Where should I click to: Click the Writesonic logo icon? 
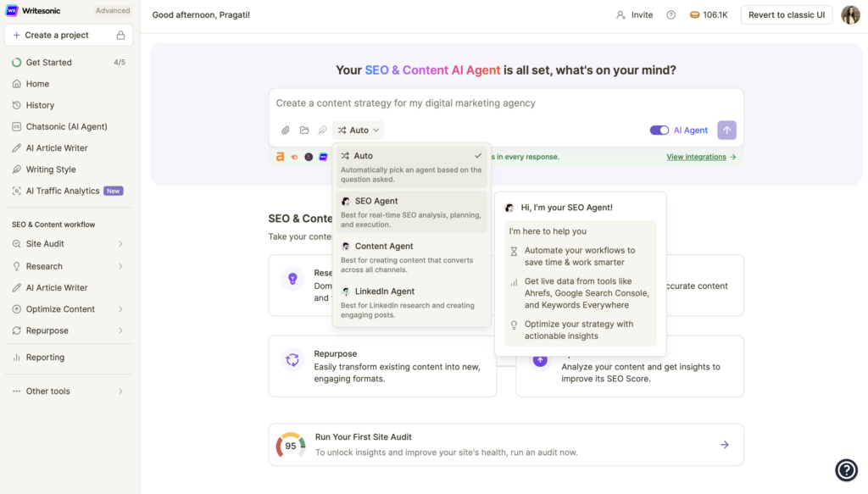(x=12, y=10)
